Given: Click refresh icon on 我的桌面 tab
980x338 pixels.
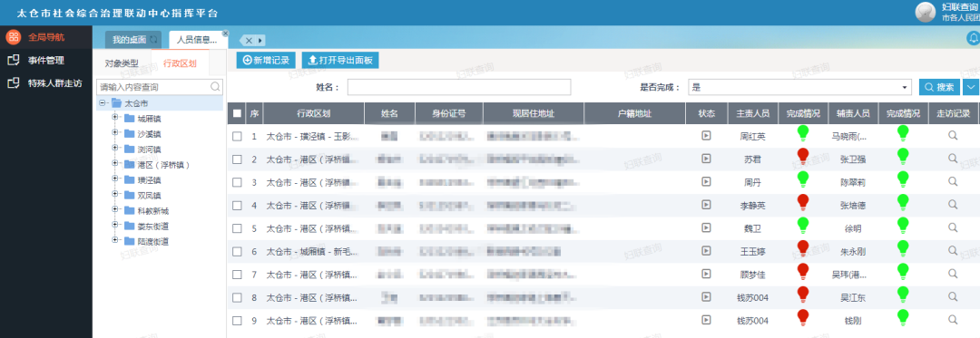Looking at the screenshot, I should (x=153, y=40).
